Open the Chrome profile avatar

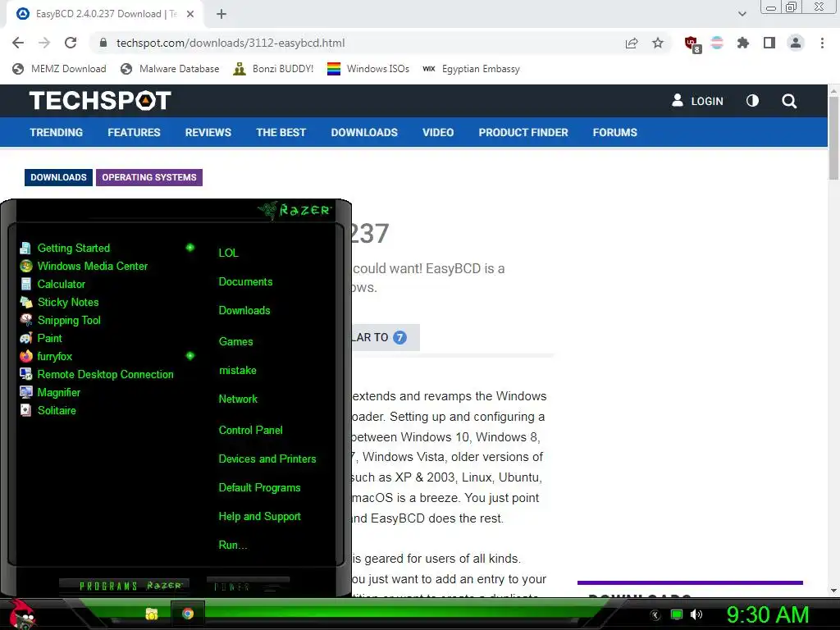(796, 43)
